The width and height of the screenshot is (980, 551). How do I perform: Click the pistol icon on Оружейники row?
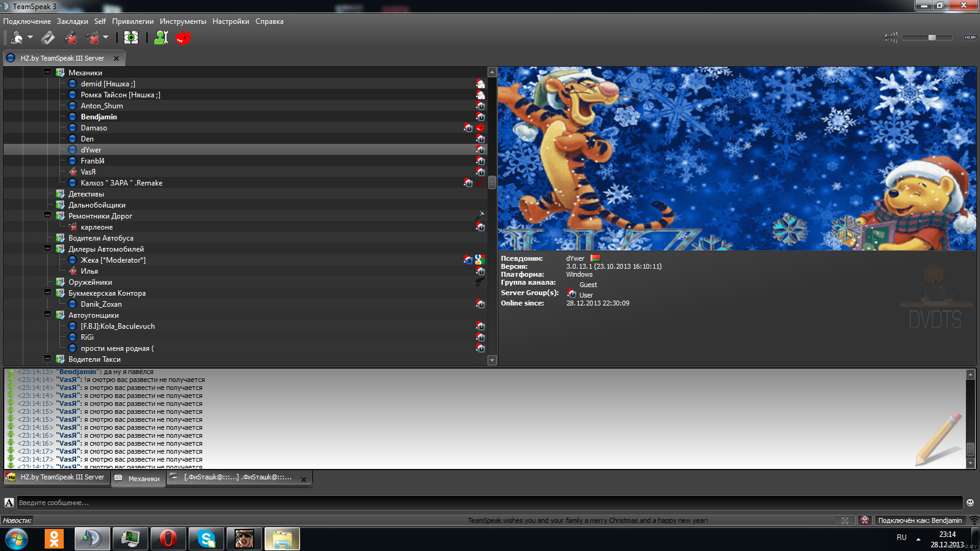[480, 282]
